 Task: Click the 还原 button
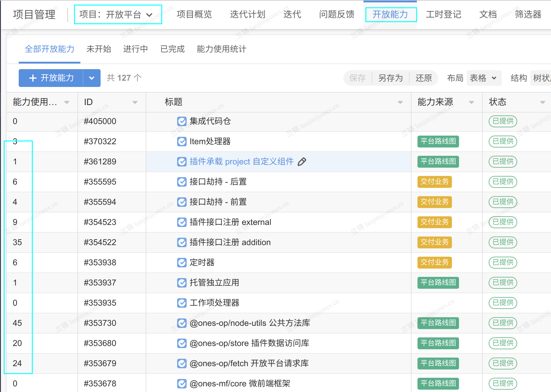424,78
